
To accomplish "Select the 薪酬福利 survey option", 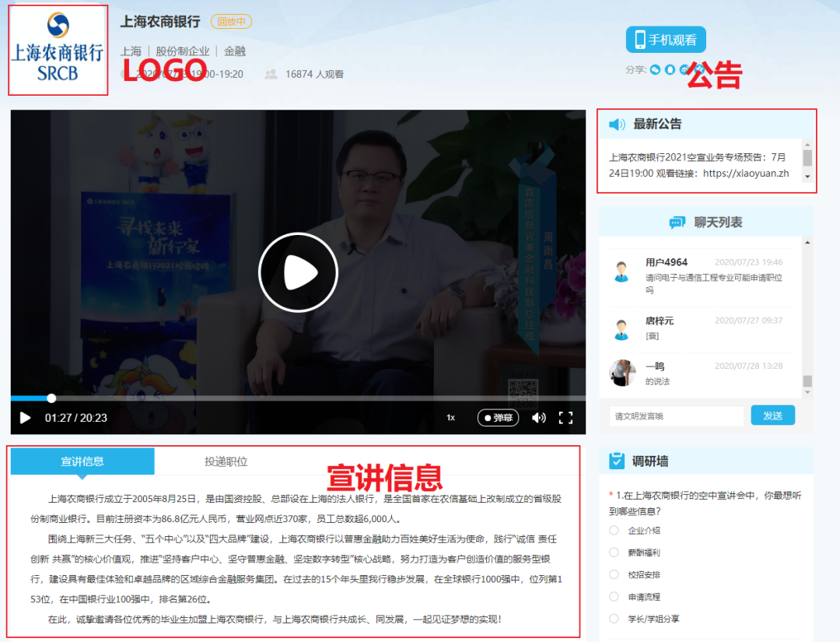I will pyautogui.click(x=614, y=553).
